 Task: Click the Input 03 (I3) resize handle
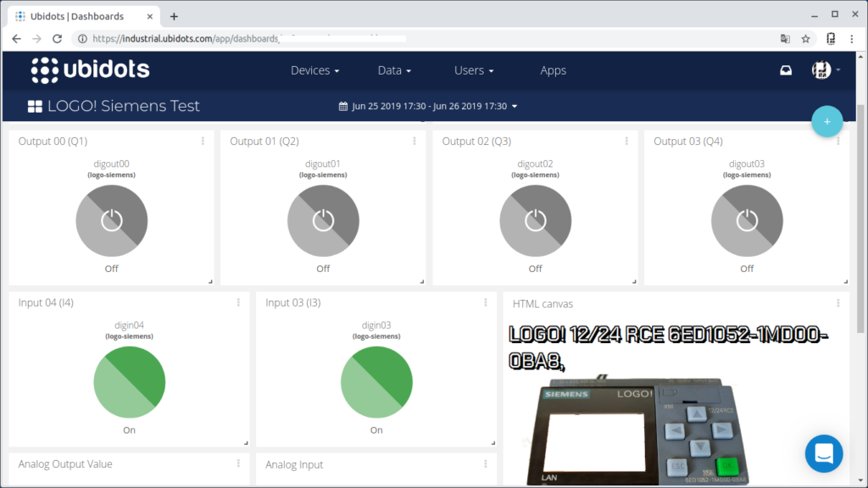492,442
